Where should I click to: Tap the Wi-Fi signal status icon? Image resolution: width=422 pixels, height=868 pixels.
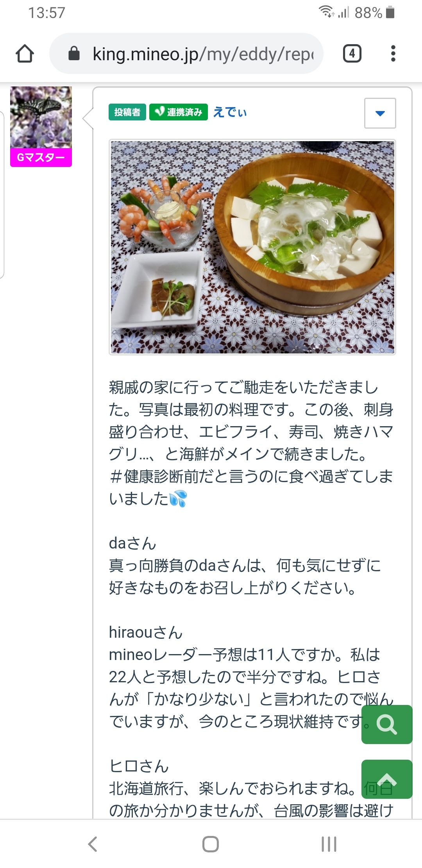click(x=326, y=12)
